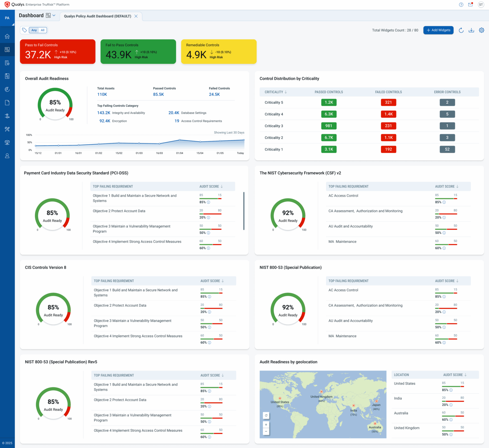Select the Dashboards icon in the sidebar

point(7,49)
